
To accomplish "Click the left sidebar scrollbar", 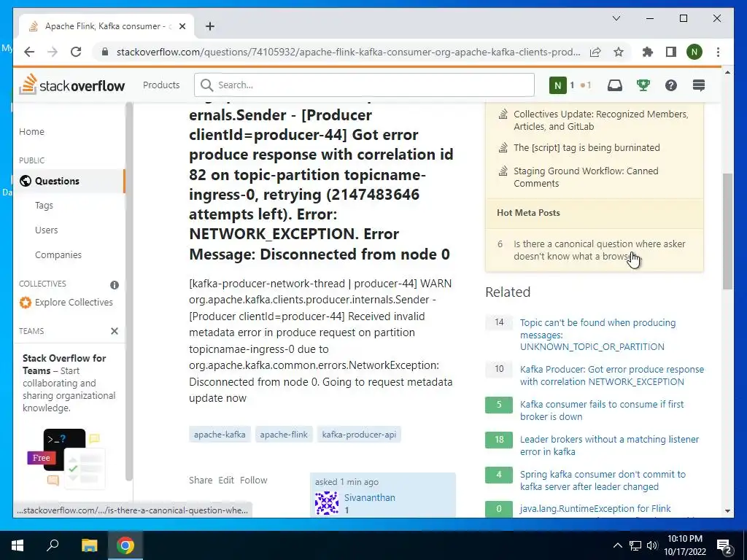I will click(128, 290).
